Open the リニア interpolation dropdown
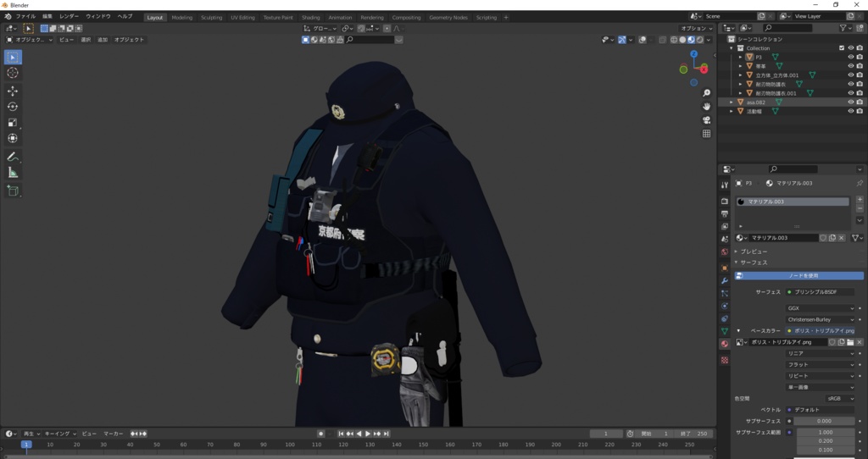The height and width of the screenshot is (459, 868). click(x=820, y=353)
